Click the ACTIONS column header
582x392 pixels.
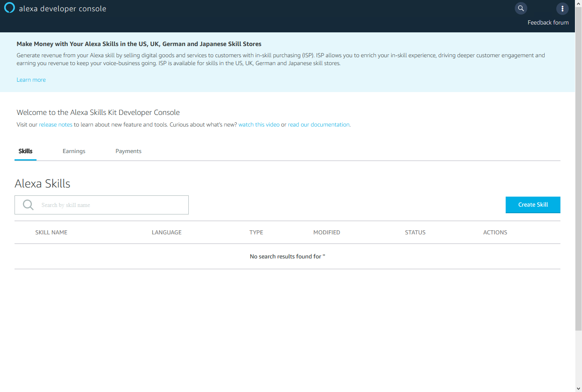coord(495,232)
